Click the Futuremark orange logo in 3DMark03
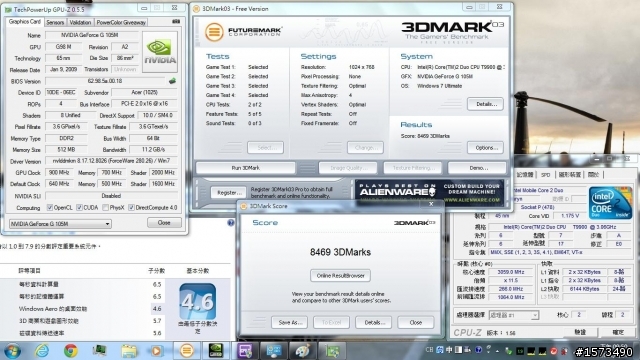Image resolution: width=640 pixels, height=360 pixels. point(214,32)
